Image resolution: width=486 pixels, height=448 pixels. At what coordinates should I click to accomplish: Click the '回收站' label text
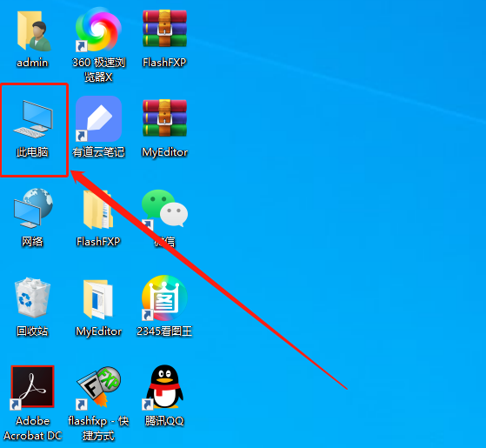pyautogui.click(x=32, y=331)
